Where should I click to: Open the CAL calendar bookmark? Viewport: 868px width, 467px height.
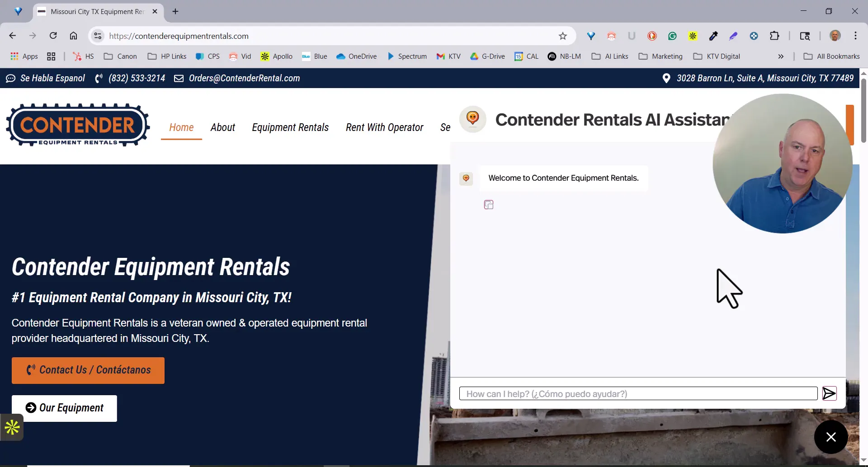point(527,56)
